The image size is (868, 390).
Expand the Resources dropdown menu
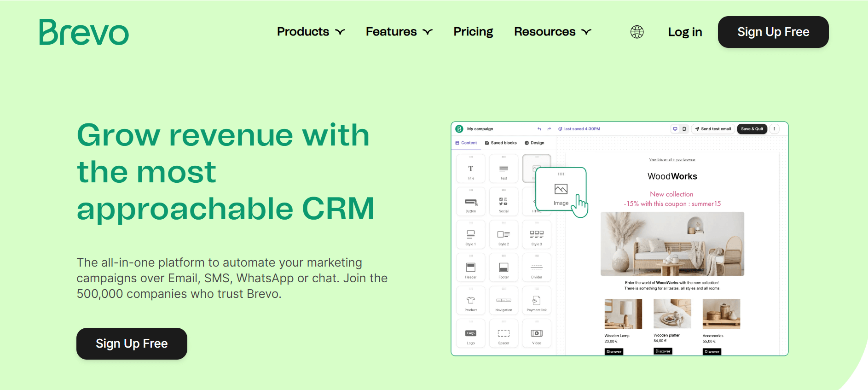(x=552, y=32)
